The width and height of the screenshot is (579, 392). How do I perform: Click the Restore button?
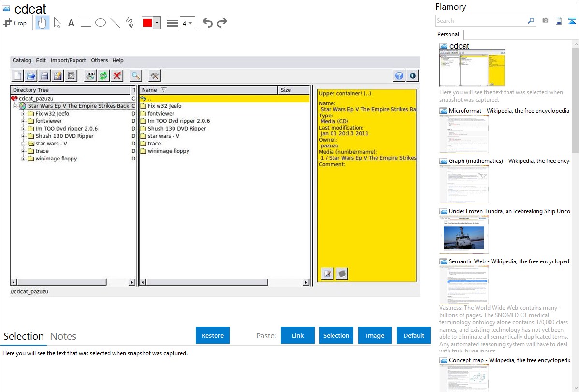213,335
